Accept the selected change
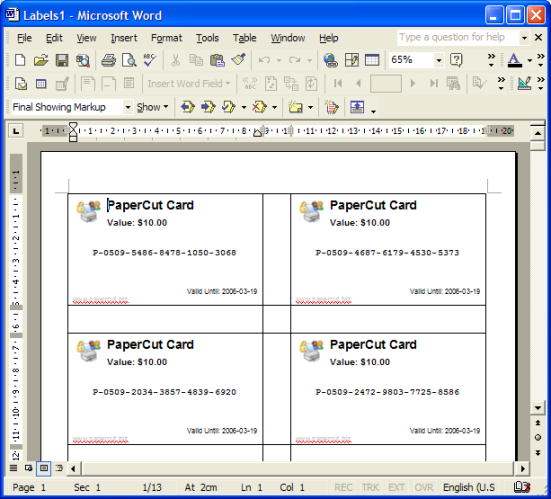 point(229,107)
